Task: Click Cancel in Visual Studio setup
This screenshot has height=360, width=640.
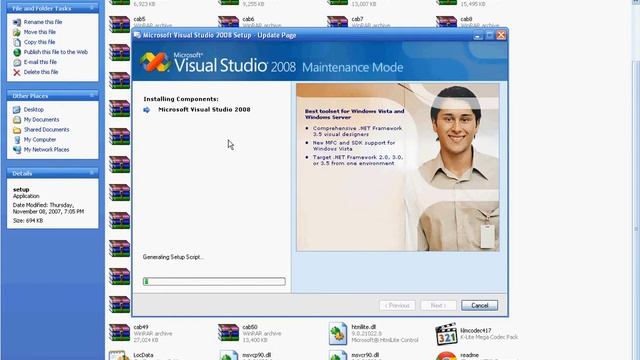Action: tap(479, 305)
